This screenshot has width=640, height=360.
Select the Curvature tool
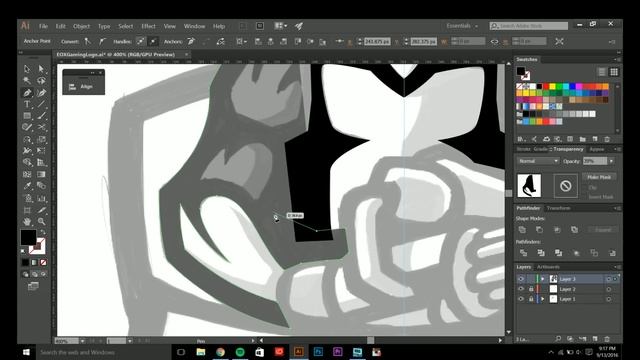[x=41, y=93]
